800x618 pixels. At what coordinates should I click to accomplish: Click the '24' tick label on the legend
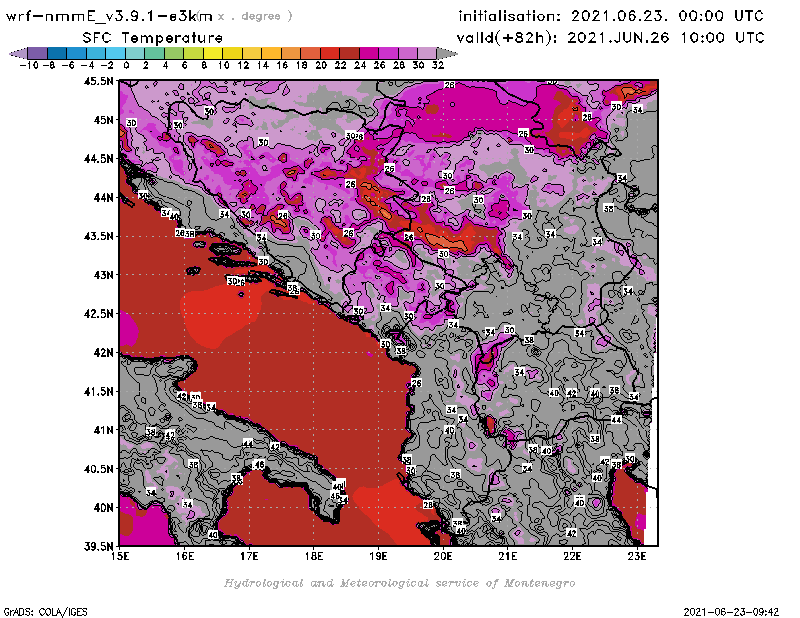click(x=360, y=66)
